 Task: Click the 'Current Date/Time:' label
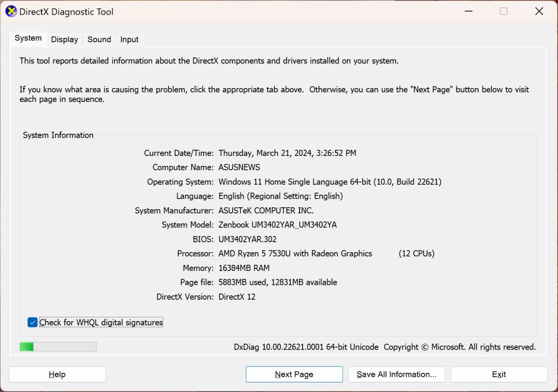click(x=179, y=153)
